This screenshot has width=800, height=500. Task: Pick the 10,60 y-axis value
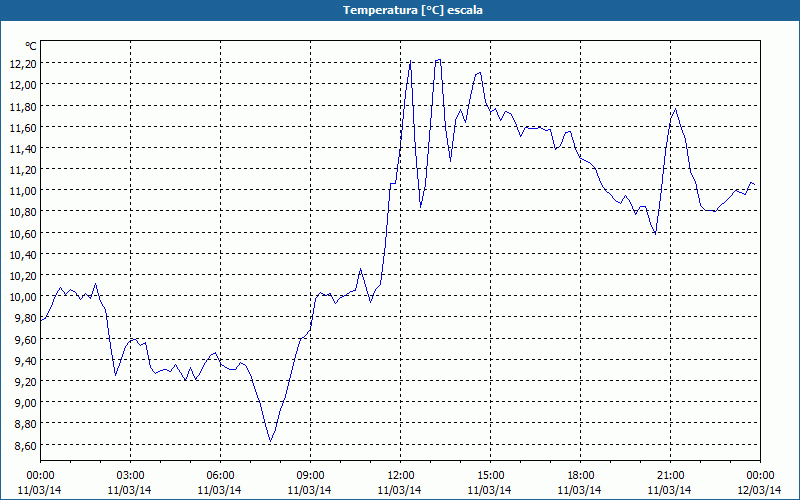pyautogui.click(x=23, y=233)
